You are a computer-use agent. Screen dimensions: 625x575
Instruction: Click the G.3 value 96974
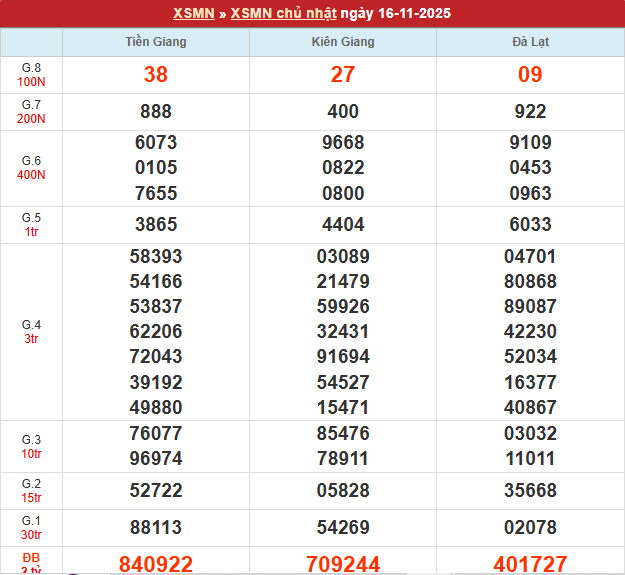tap(156, 459)
